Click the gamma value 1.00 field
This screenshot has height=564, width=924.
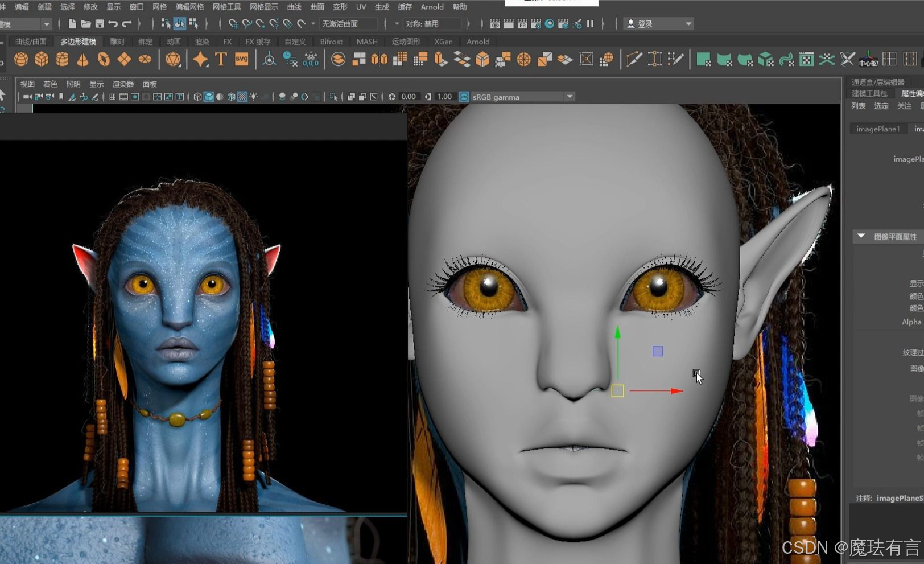[x=444, y=97]
